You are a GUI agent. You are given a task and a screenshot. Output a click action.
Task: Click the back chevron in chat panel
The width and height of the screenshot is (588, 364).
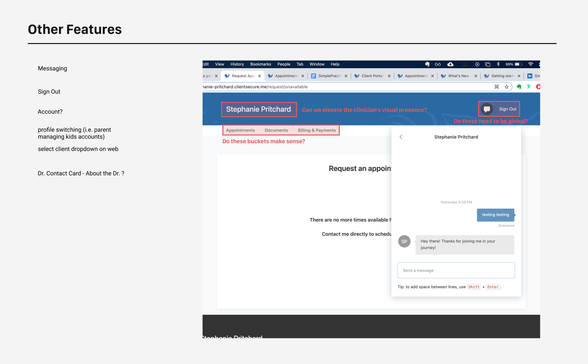[x=401, y=137]
